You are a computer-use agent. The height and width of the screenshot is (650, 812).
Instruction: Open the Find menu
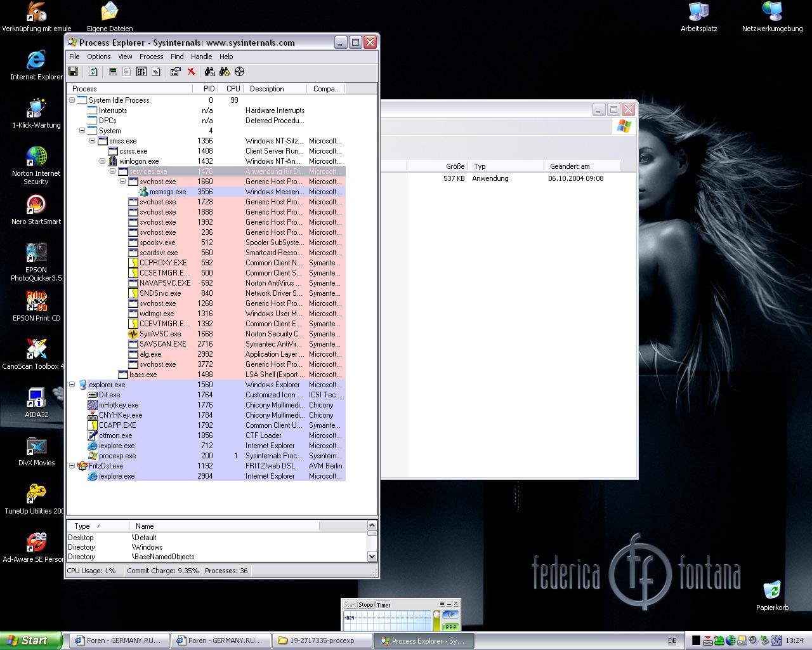pyautogui.click(x=177, y=56)
